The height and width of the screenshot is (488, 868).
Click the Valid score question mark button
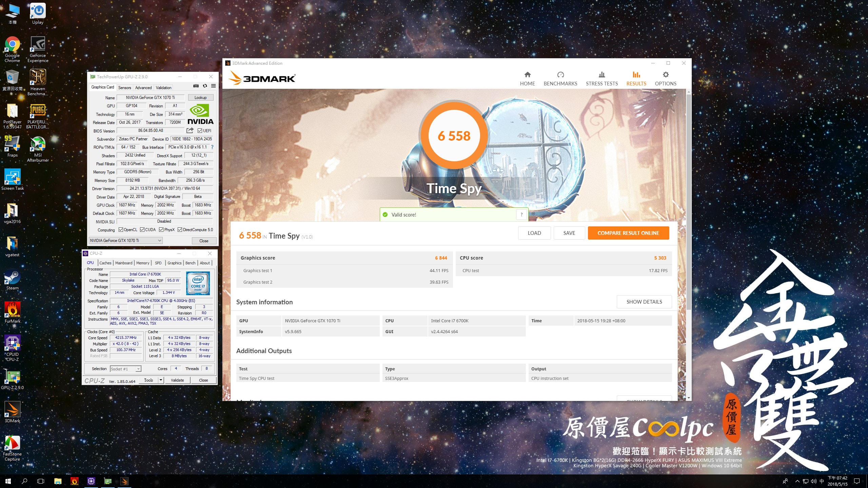[x=521, y=215]
